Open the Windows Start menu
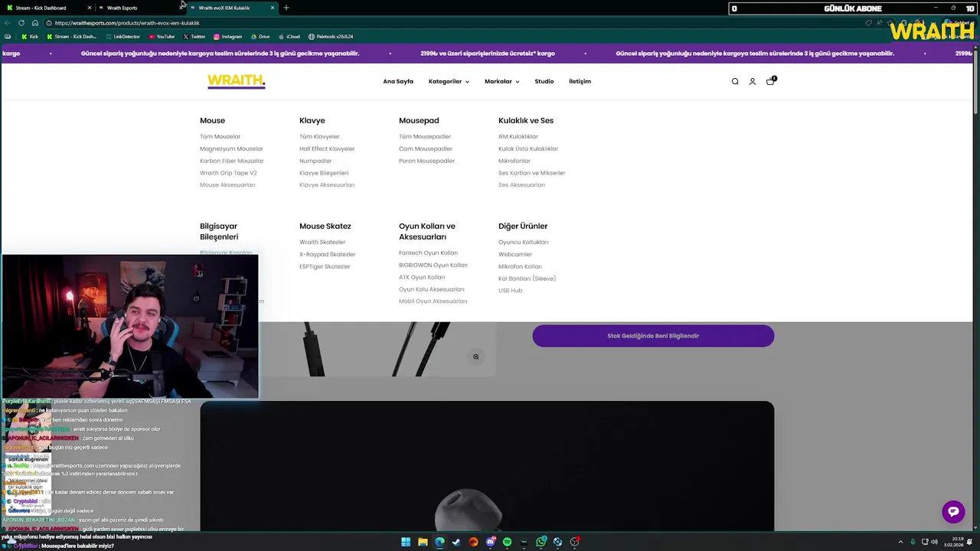The image size is (980, 551). (x=406, y=542)
